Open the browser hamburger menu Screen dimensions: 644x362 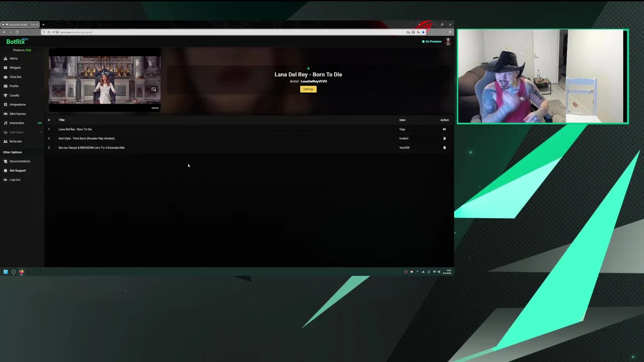click(450, 32)
